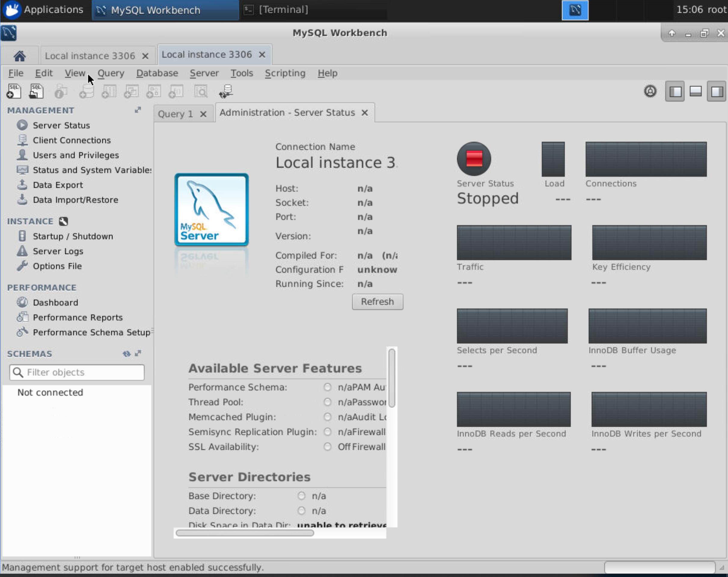The image size is (728, 577).
Task: Click the red Server Status stopped indicator
Action: pos(474,159)
